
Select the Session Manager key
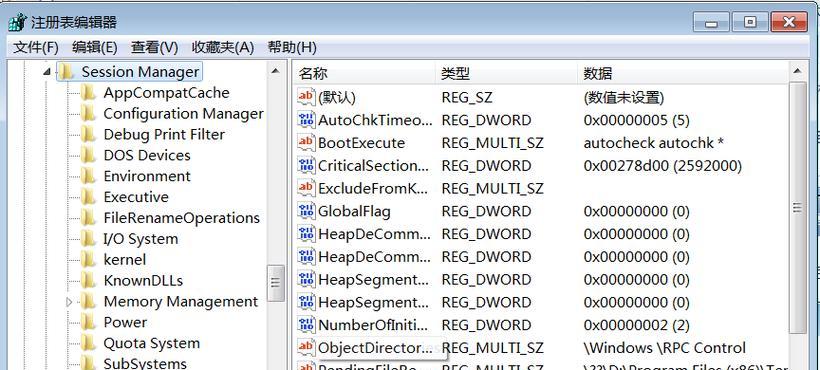(x=140, y=72)
